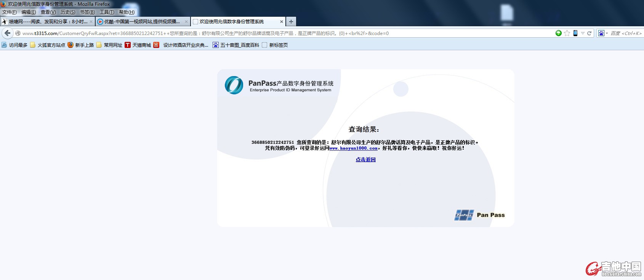Open the 火狐官方站点 bookmark folder

coord(48,45)
